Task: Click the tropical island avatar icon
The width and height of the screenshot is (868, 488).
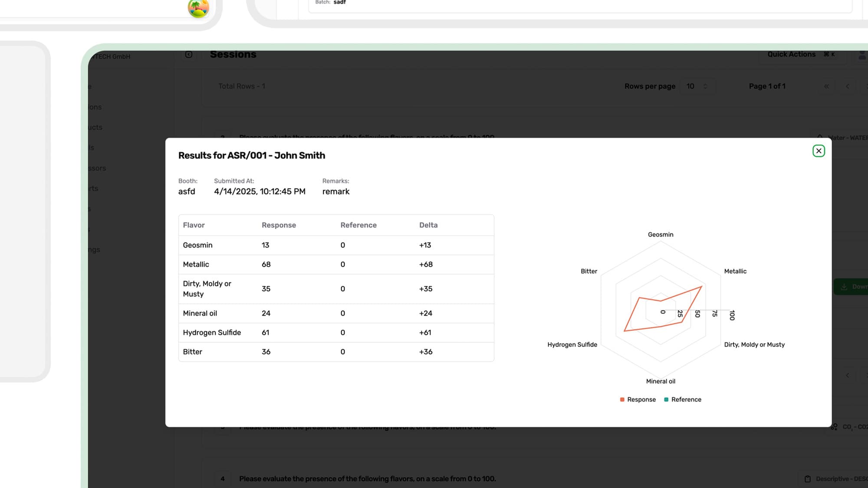Action: tap(198, 8)
